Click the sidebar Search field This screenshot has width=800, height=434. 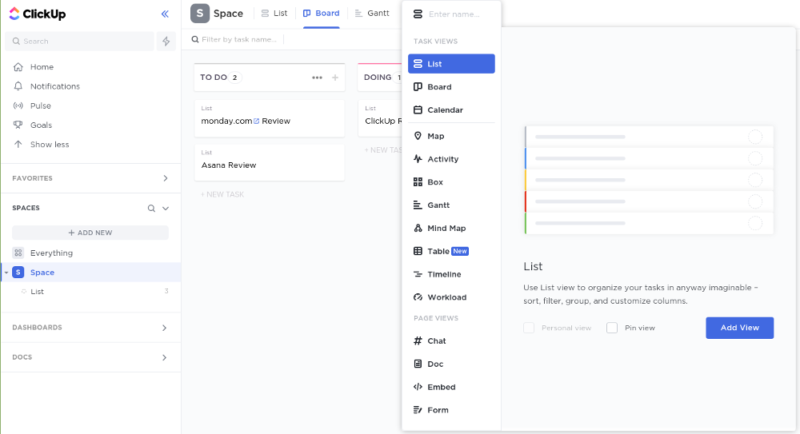tap(80, 41)
